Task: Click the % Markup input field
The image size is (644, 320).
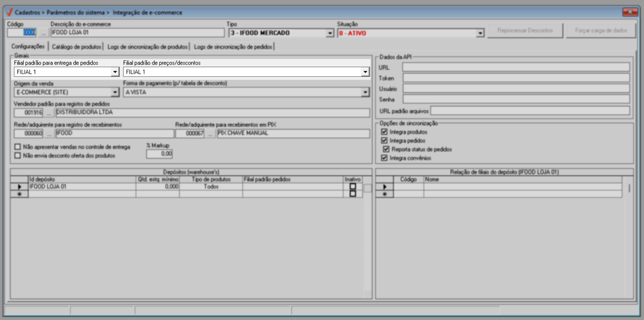Action: pyautogui.click(x=159, y=154)
